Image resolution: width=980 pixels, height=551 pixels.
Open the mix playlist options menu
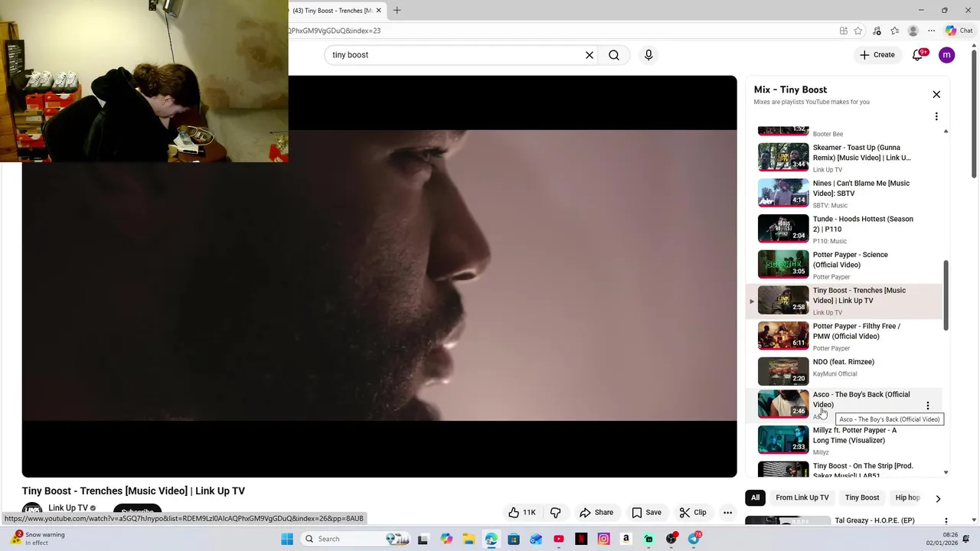pyautogui.click(x=936, y=116)
